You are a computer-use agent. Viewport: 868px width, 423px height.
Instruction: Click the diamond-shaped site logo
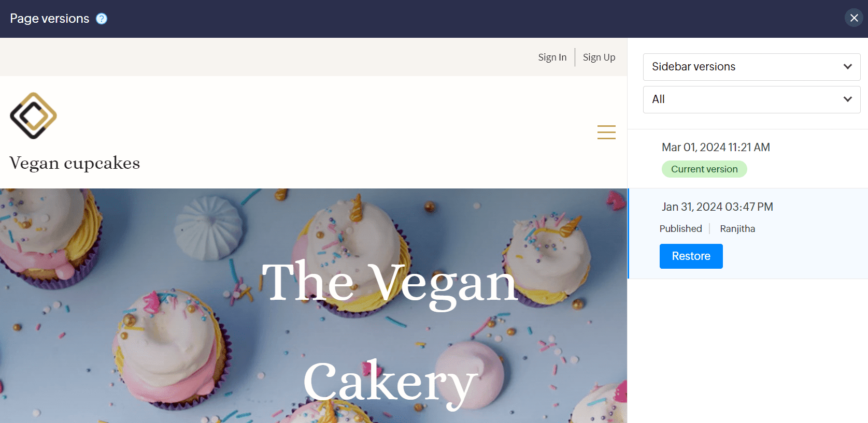pos(34,115)
